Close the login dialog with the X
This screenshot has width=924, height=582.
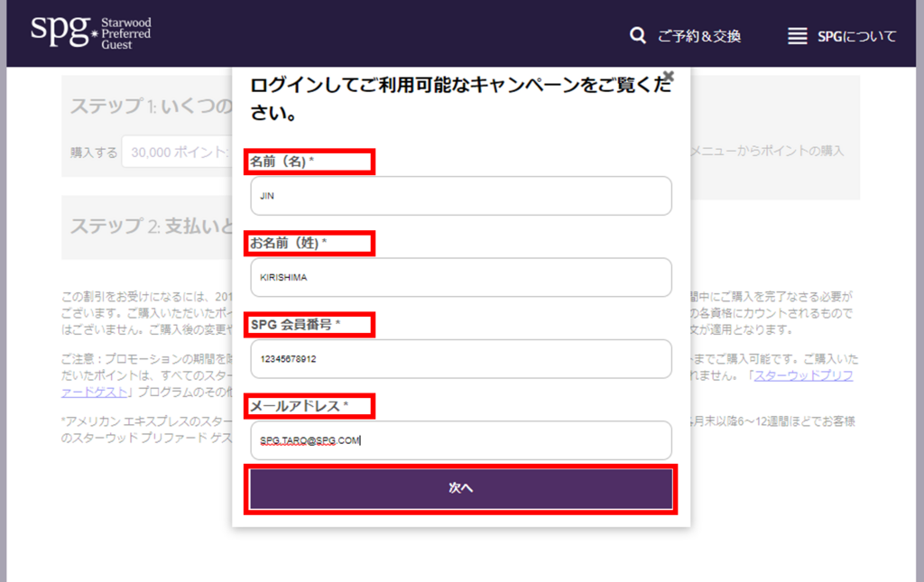click(x=669, y=76)
